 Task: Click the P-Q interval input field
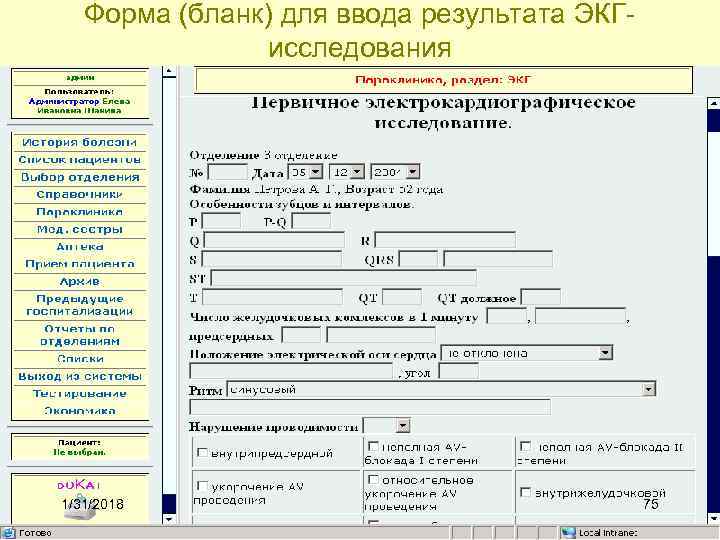(311, 221)
